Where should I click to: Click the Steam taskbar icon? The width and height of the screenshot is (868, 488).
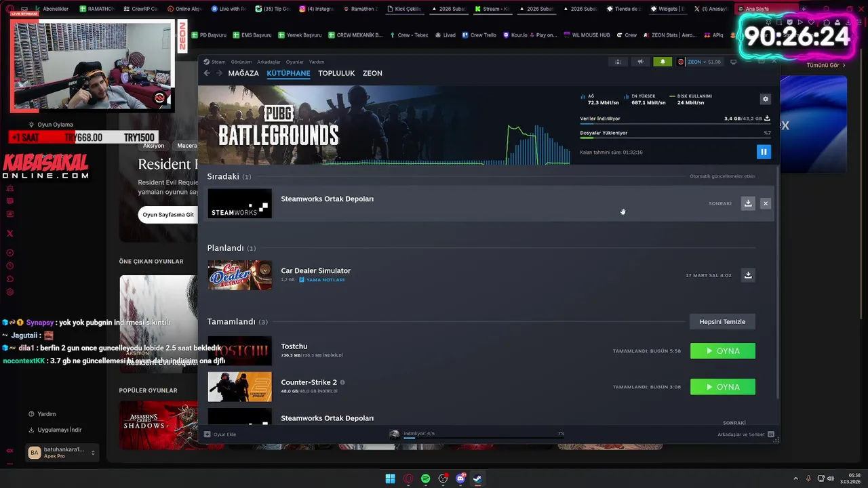pyautogui.click(x=477, y=479)
